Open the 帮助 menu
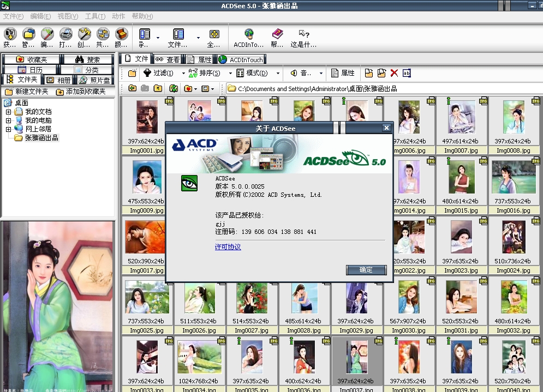This screenshot has height=392, width=543. 142,16
